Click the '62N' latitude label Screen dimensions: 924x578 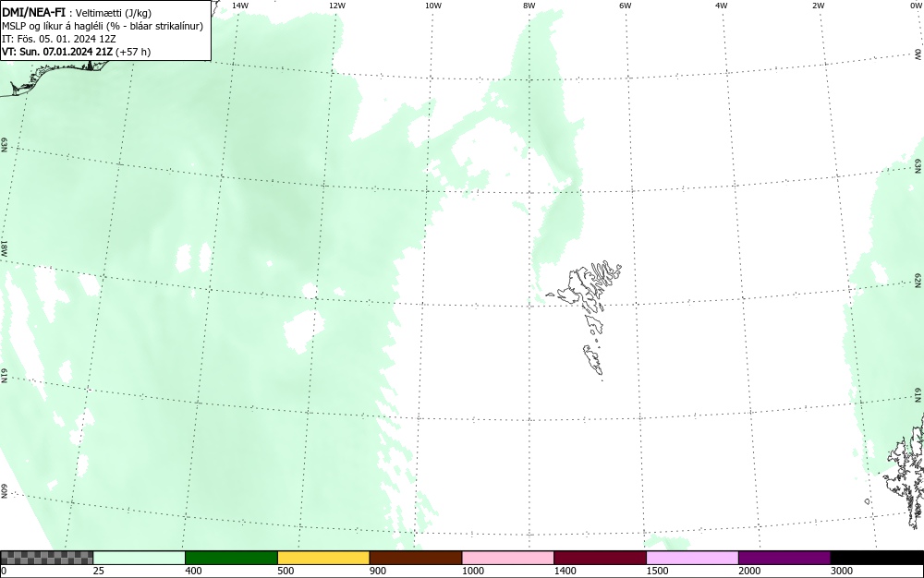click(x=918, y=280)
